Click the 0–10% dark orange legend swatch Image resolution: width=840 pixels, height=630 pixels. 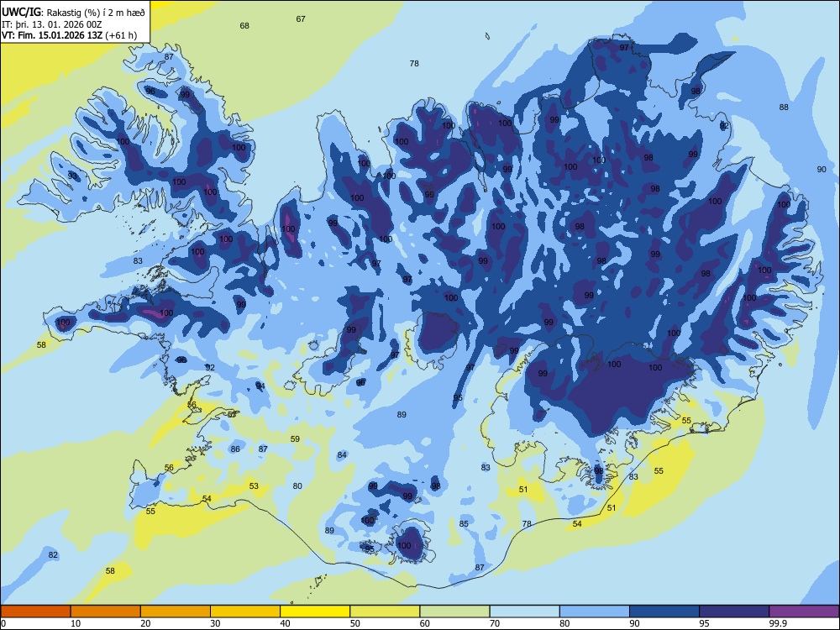click(x=35, y=612)
